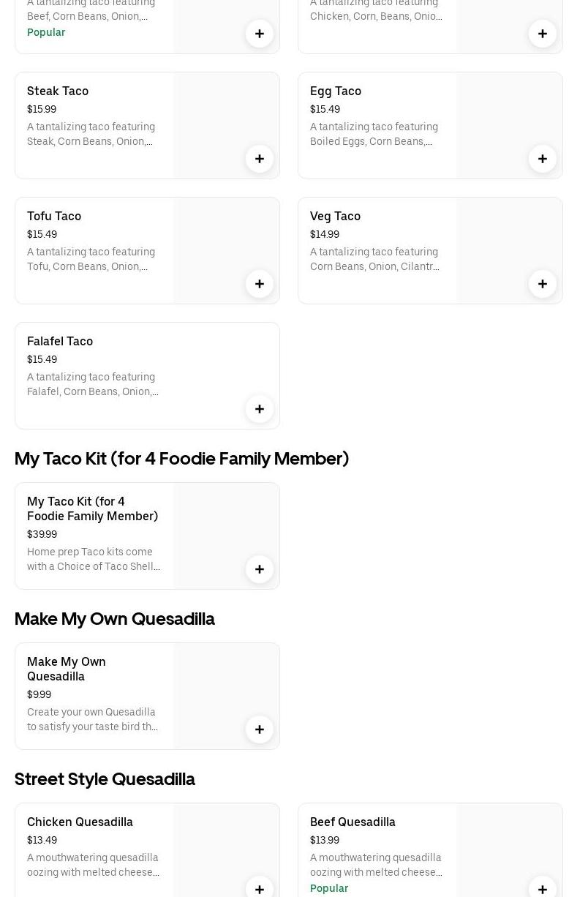The height and width of the screenshot is (897, 588).
Task: Add Egg Taco with plus icon
Action: pos(543,159)
